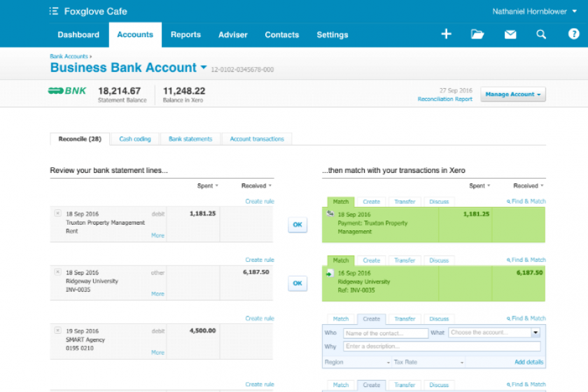Screen dimensions: 588x392
Task: Click More on SMART Agency line
Action: click(x=157, y=352)
